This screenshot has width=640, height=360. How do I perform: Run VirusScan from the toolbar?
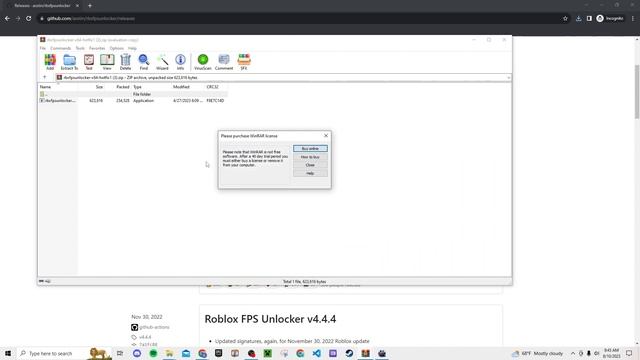pos(203,62)
